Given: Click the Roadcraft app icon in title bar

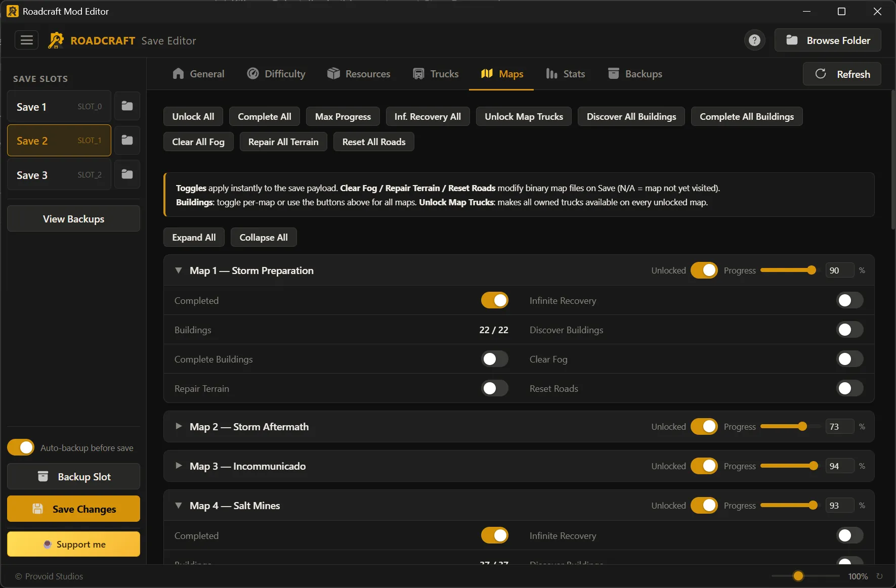Looking at the screenshot, I should (x=12, y=11).
